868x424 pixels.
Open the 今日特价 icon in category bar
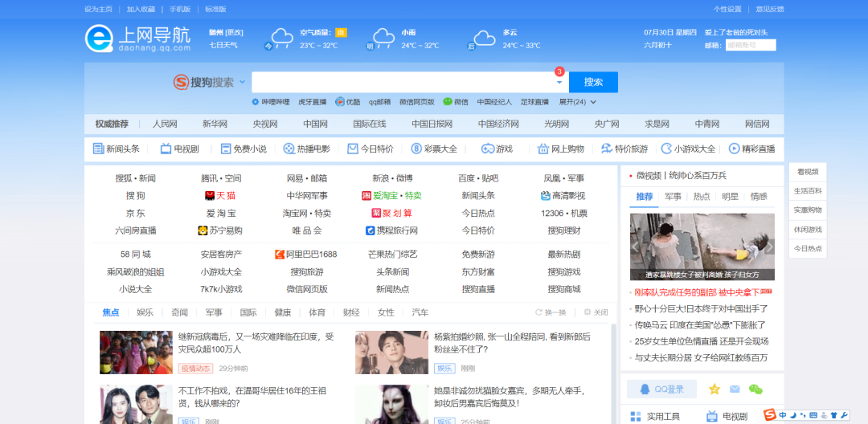pyautogui.click(x=353, y=149)
